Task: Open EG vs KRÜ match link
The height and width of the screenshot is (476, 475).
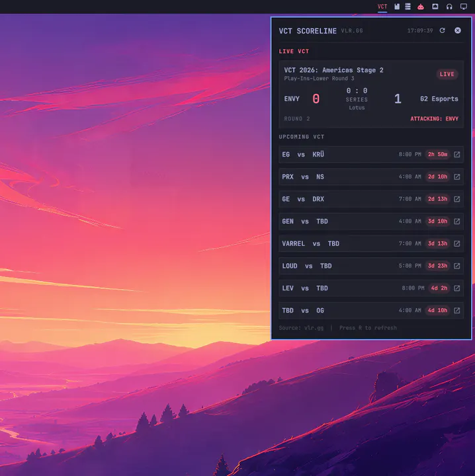Action: tap(456, 155)
